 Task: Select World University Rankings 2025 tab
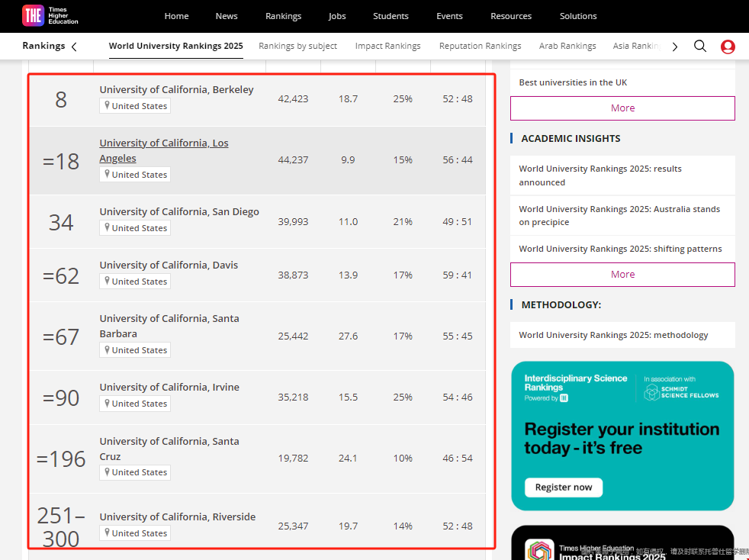click(x=175, y=47)
